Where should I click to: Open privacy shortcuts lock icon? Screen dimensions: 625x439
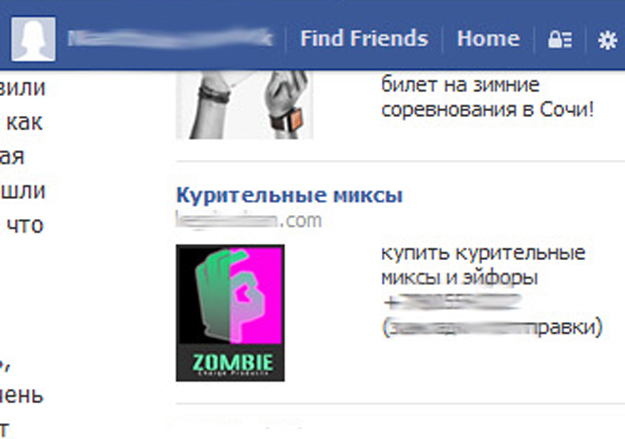(560, 39)
